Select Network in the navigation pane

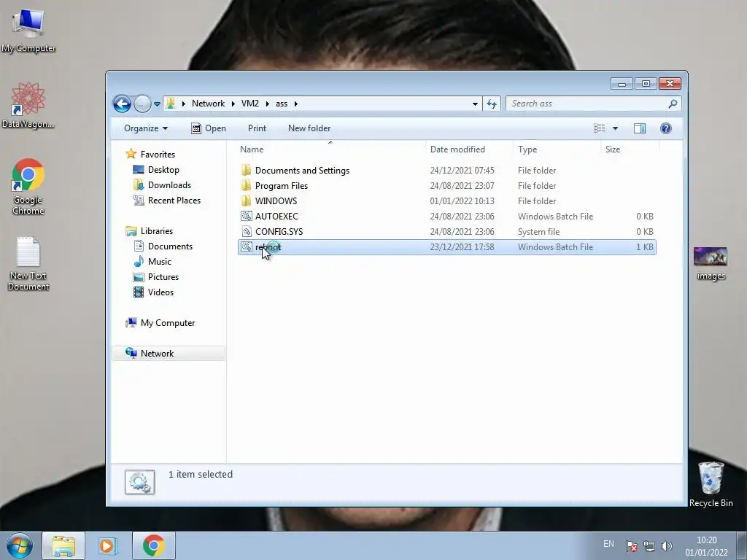point(157,354)
